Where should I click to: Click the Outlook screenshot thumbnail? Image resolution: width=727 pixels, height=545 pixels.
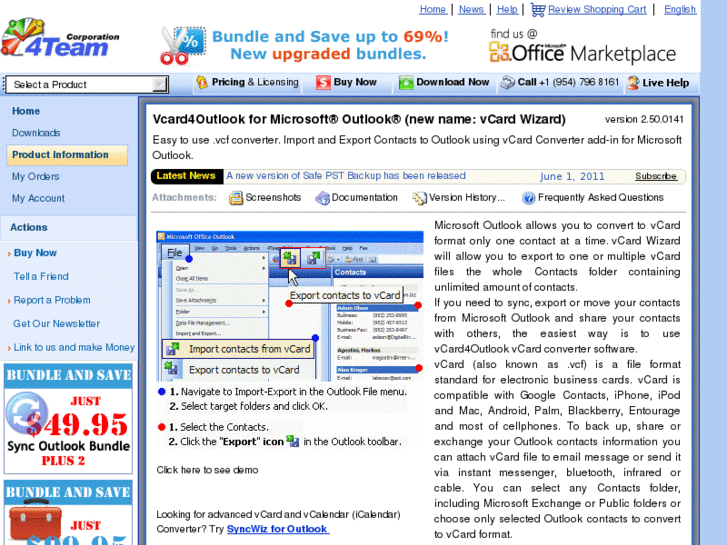coord(290,306)
